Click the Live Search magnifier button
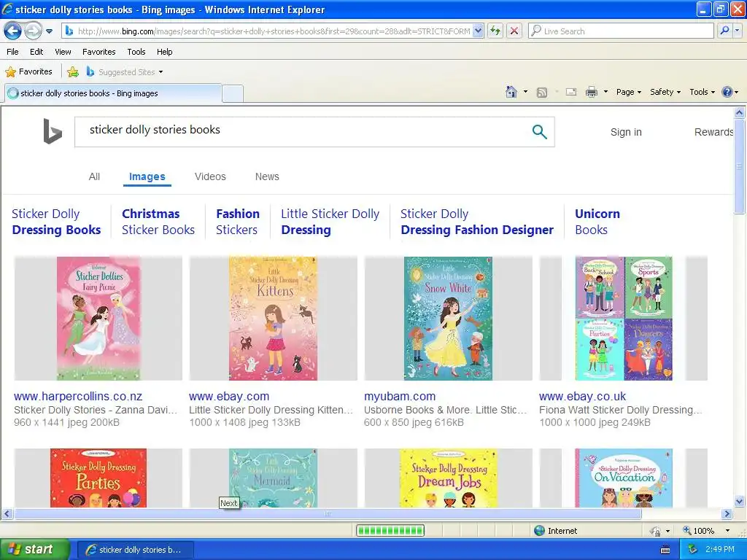 [x=724, y=31]
